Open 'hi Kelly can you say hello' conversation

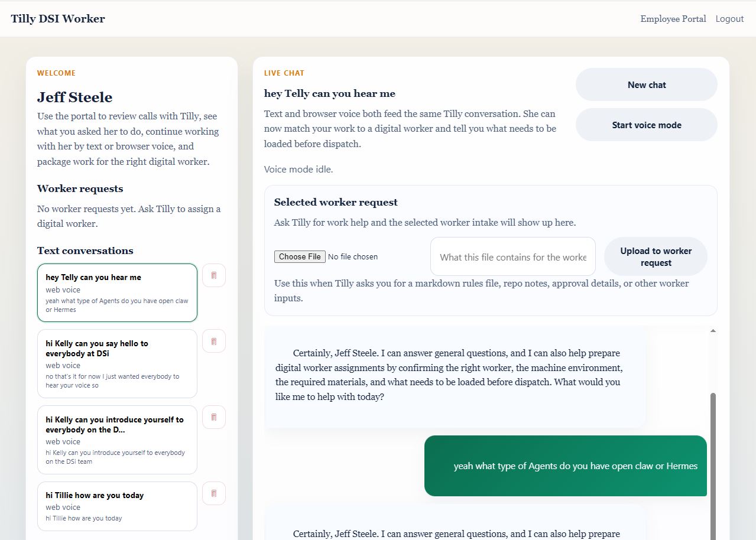click(x=117, y=363)
